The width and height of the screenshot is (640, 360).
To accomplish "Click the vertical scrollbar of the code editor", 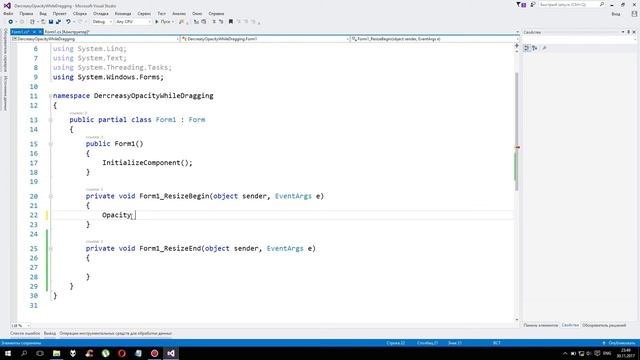I will (x=517, y=131).
